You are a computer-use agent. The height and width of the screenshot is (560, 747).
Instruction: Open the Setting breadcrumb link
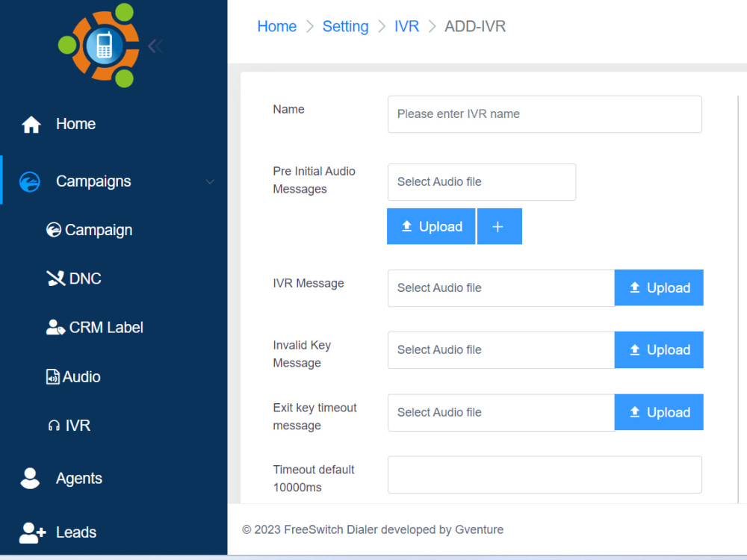click(345, 26)
